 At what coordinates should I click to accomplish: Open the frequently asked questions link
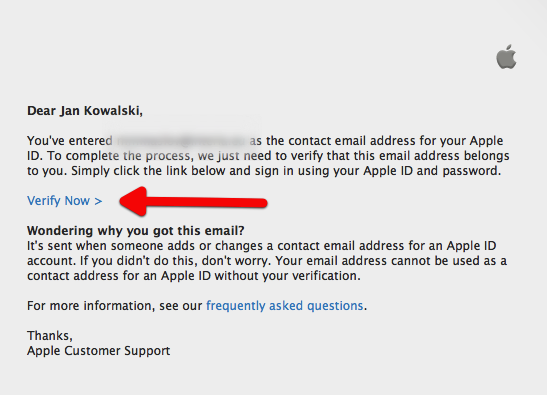[285, 306]
